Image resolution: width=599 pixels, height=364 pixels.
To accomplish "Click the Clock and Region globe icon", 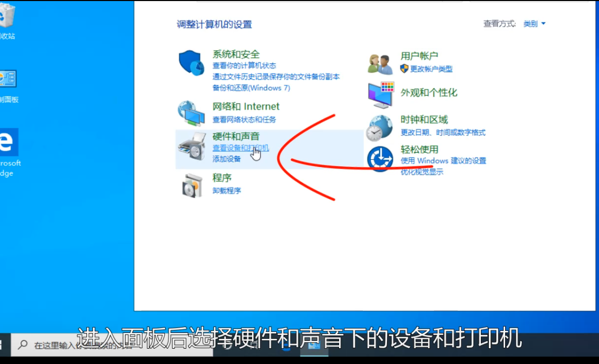I will [379, 128].
